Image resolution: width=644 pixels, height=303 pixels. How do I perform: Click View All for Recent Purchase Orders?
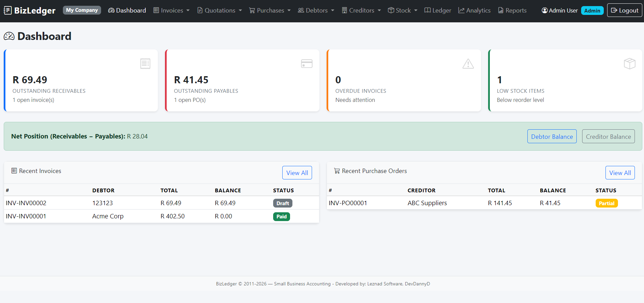coord(620,173)
